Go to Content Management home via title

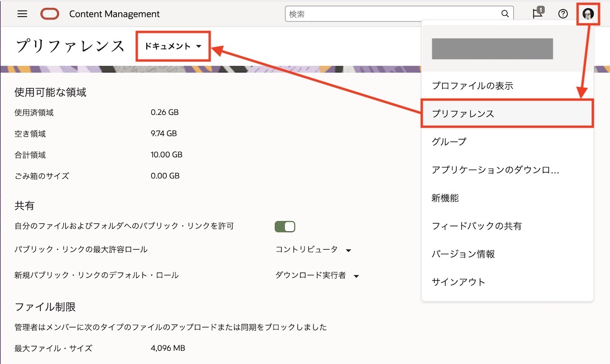[x=114, y=14]
